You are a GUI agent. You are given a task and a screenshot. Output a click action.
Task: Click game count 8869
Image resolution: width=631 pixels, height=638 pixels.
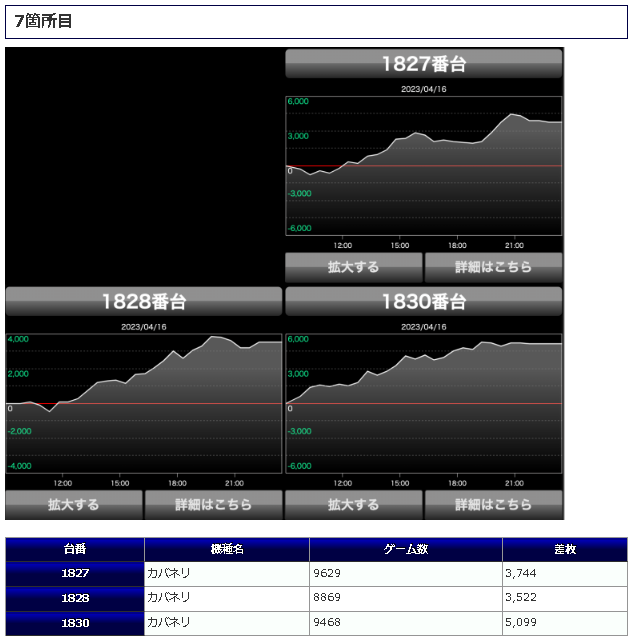click(327, 597)
